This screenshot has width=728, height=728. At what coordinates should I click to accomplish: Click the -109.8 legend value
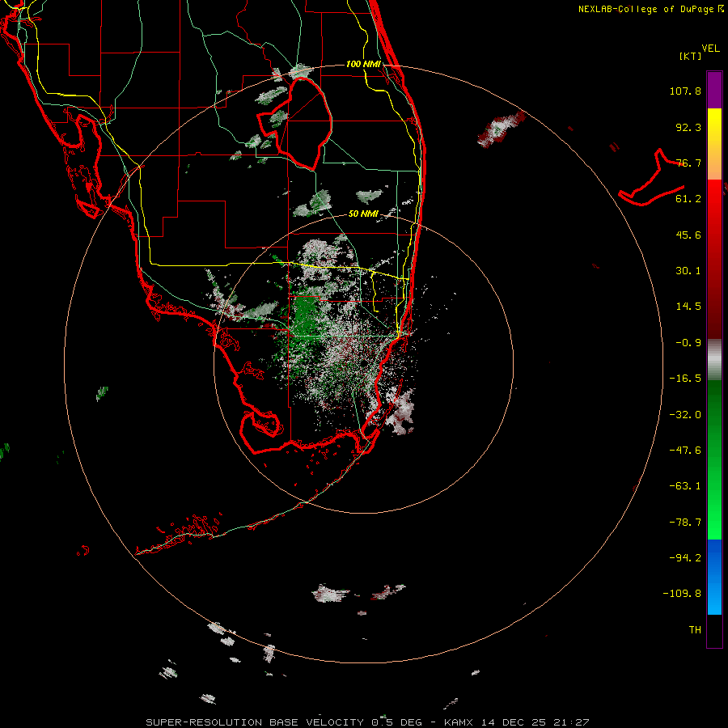[682, 594]
